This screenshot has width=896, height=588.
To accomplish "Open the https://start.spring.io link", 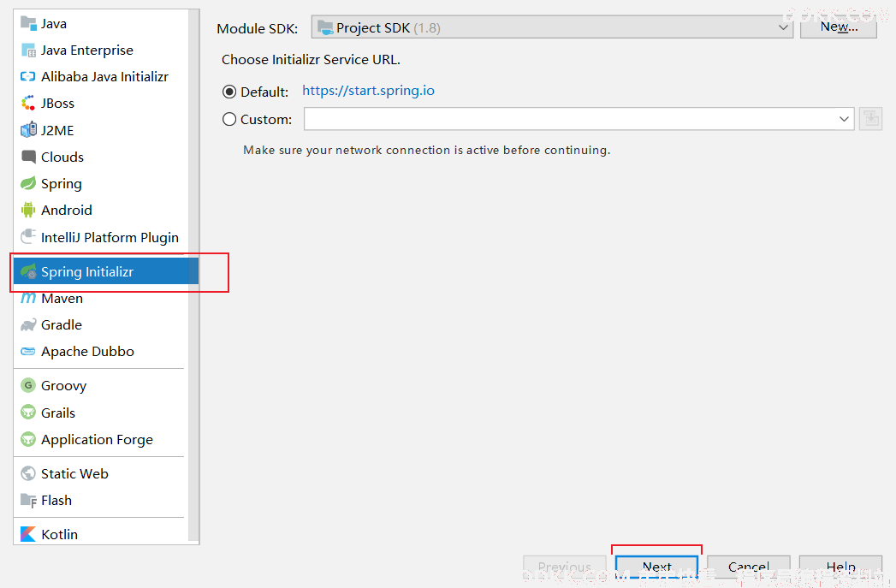I will pyautogui.click(x=368, y=91).
